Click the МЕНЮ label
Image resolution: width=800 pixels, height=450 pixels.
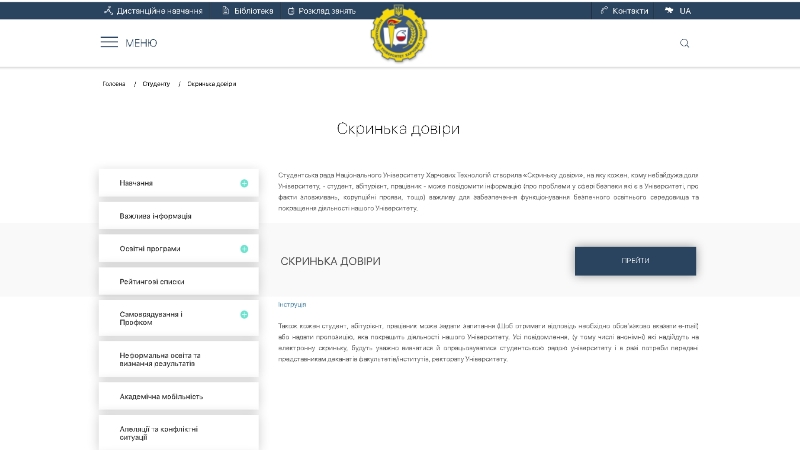(x=141, y=43)
